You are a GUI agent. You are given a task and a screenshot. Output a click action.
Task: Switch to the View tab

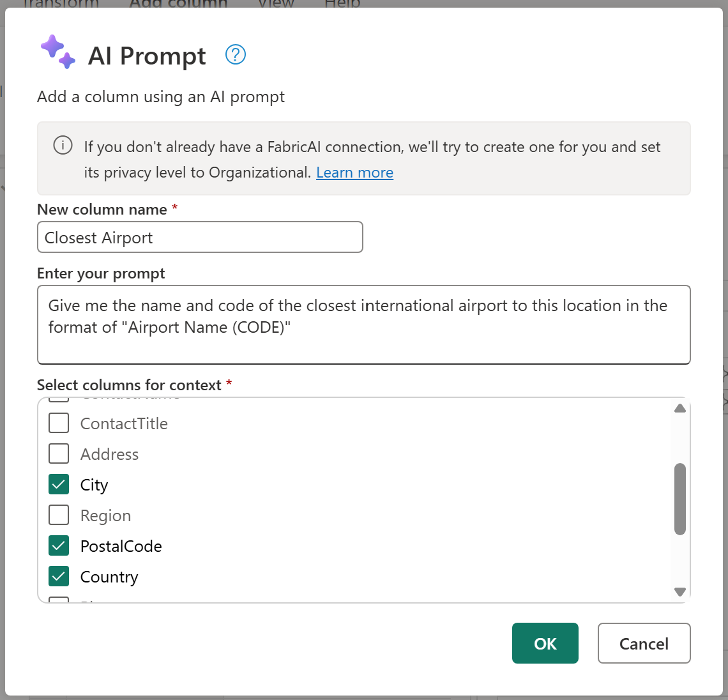(277, 4)
